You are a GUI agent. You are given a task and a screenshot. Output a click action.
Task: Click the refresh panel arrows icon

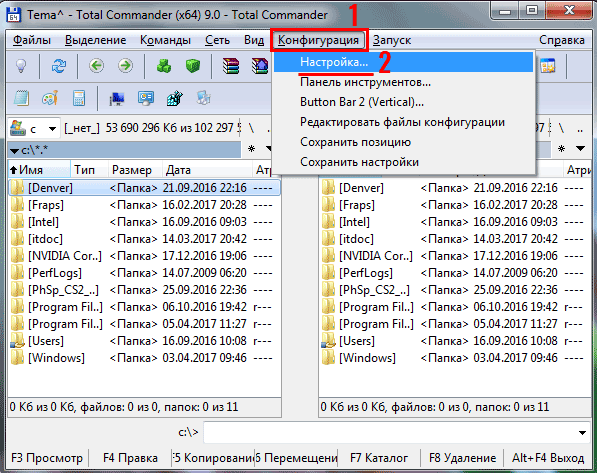tap(59, 66)
